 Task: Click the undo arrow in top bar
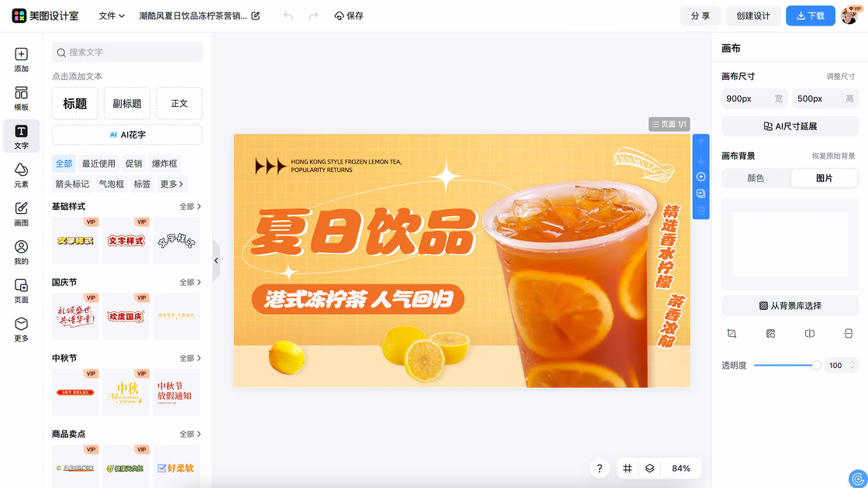point(288,15)
